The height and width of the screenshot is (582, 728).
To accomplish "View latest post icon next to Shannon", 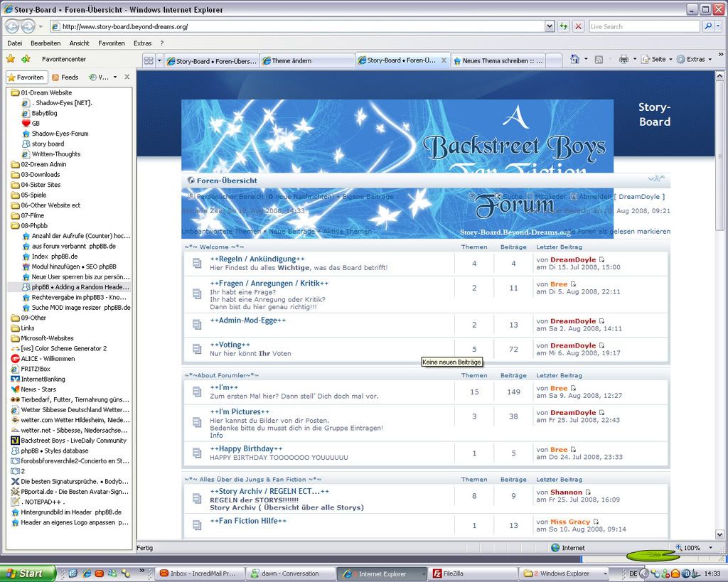I will [x=588, y=492].
